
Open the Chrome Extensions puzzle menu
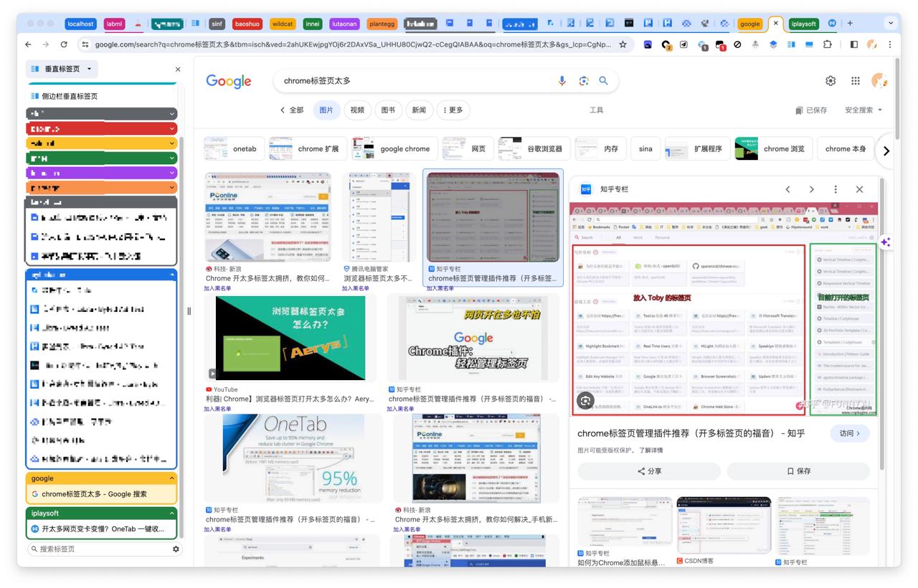click(828, 44)
